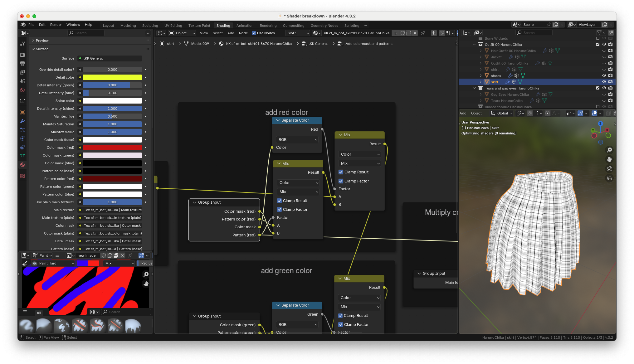Open the Modifier properties wrench icon
Image resolution: width=634 pixels, height=364 pixels.
click(22, 121)
